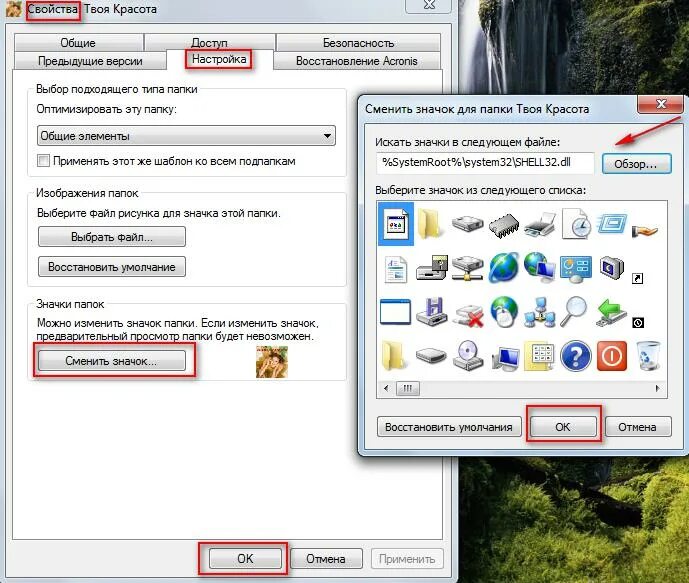
Task: Click the 'Выбрать файл...' button
Action: click(x=112, y=237)
